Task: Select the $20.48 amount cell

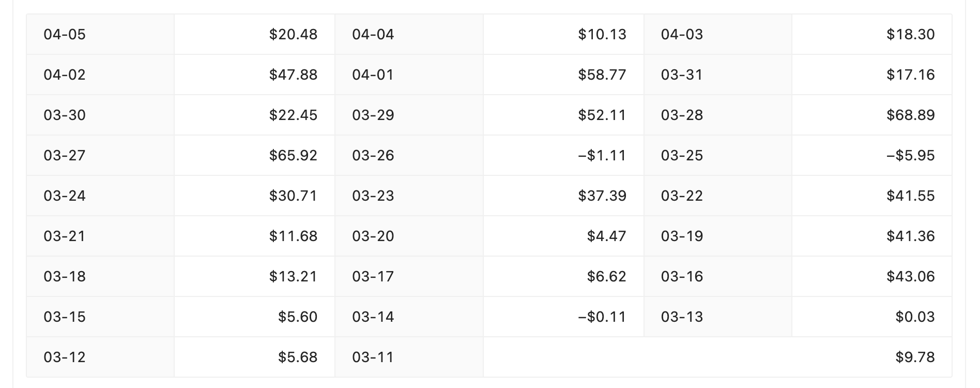Action: (254, 34)
